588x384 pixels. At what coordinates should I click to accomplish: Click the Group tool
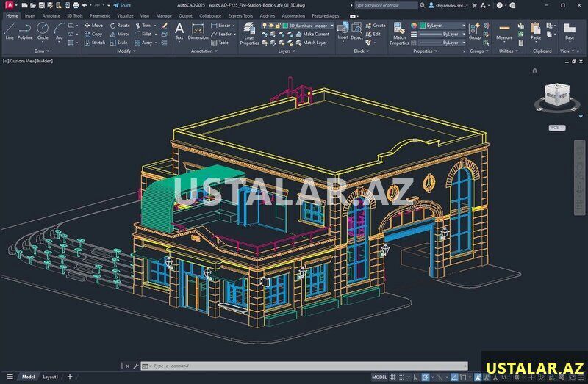pyautogui.click(x=474, y=31)
